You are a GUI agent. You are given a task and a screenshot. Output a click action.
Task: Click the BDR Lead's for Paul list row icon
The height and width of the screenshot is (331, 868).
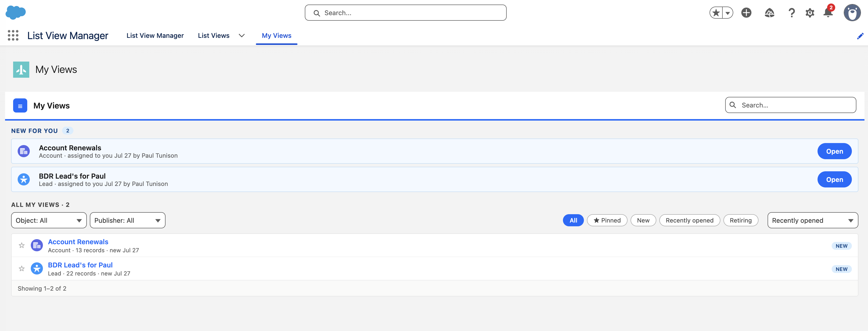[37, 269]
